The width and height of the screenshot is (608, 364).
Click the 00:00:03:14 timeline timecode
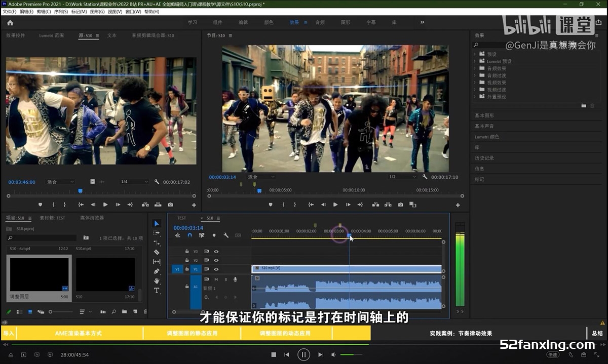coord(188,228)
